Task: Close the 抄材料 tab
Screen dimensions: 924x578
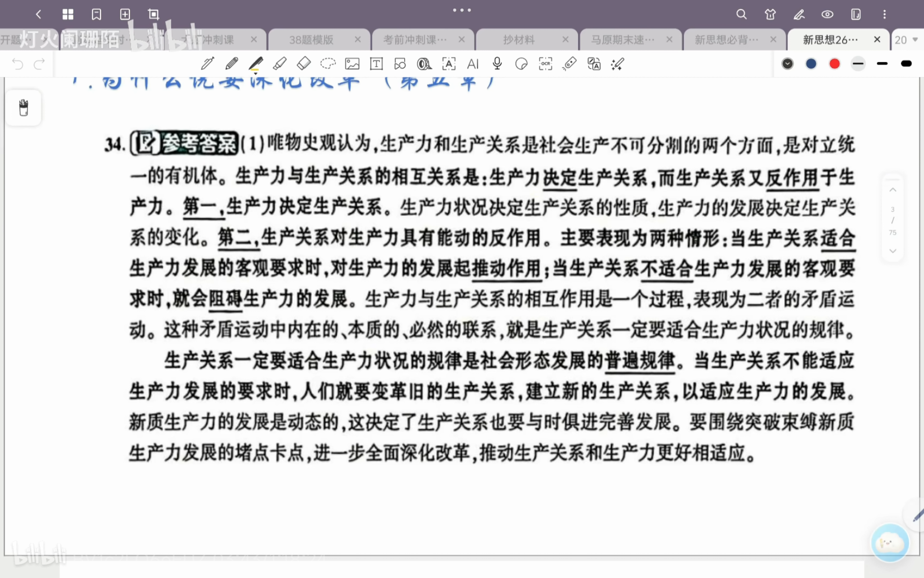Action: click(565, 39)
